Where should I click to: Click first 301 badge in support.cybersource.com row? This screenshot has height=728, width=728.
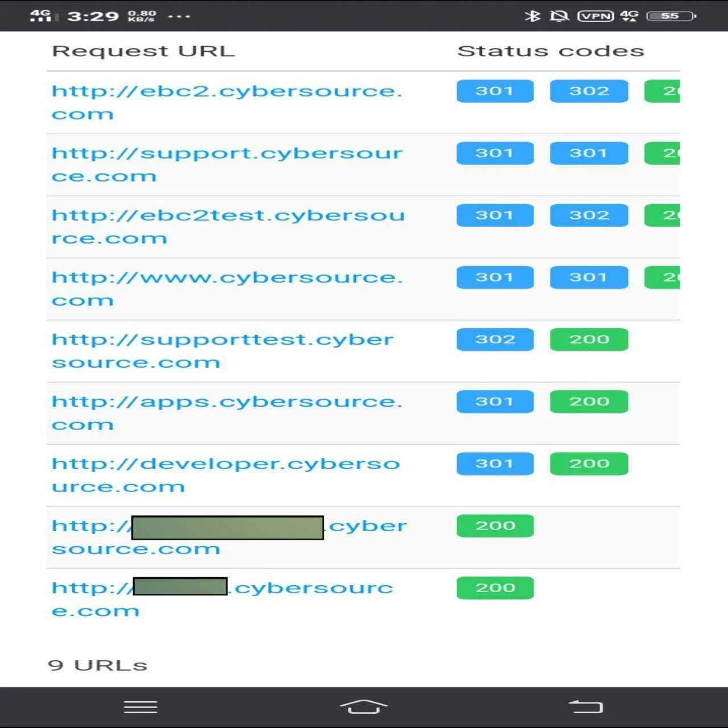tap(495, 153)
